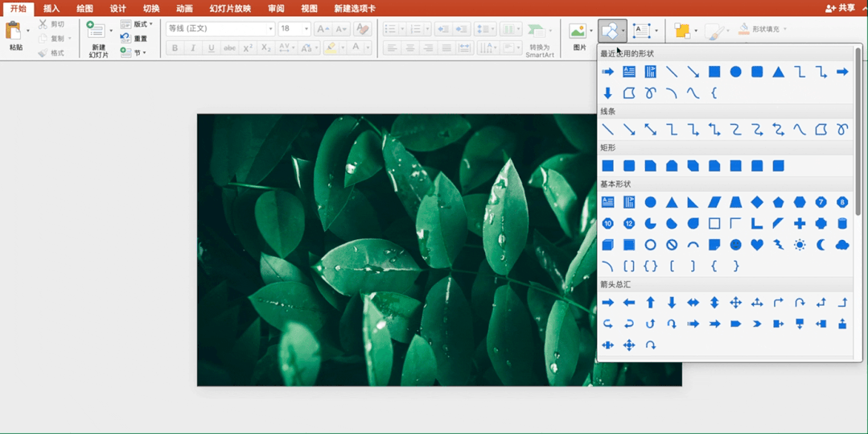Click the shapes panel vertical scrollbar

(x=858, y=129)
